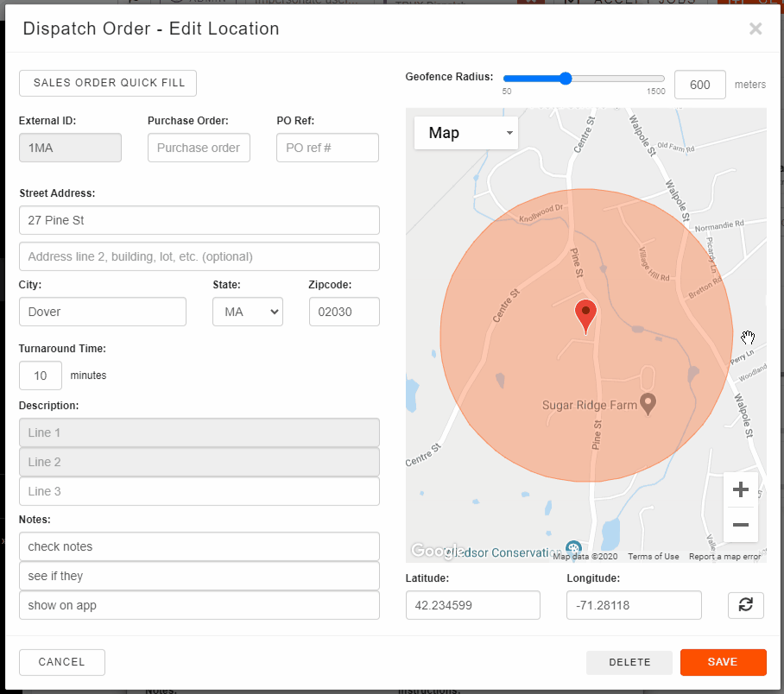784x694 pixels.
Task: Focus the Turnaround Time minutes field
Action: point(41,375)
